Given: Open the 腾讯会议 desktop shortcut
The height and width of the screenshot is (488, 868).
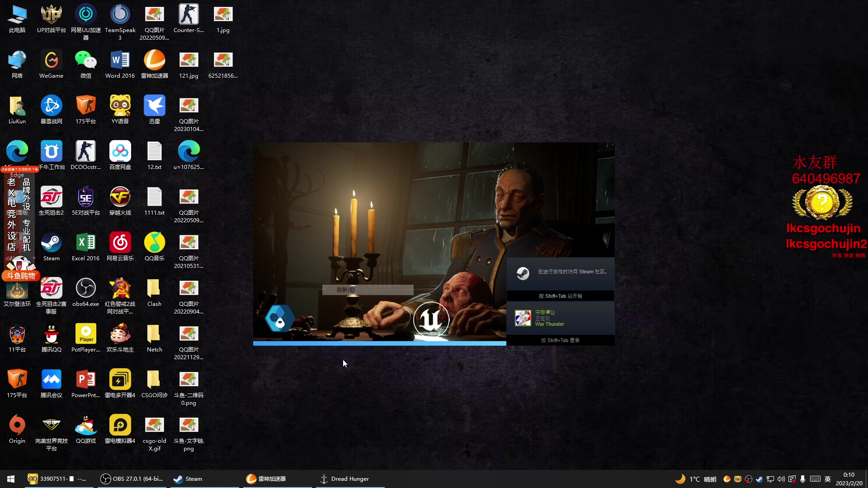Looking at the screenshot, I should click(52, 384).
